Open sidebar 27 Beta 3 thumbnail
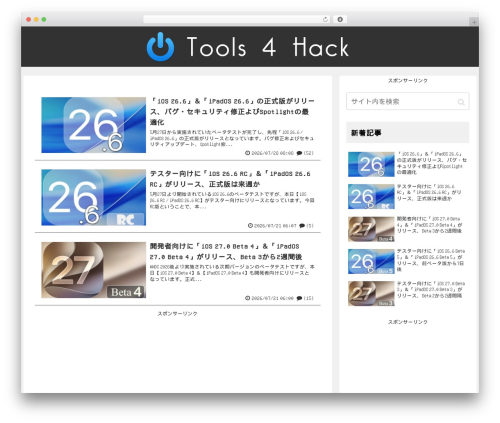 (x=371, y=294)
